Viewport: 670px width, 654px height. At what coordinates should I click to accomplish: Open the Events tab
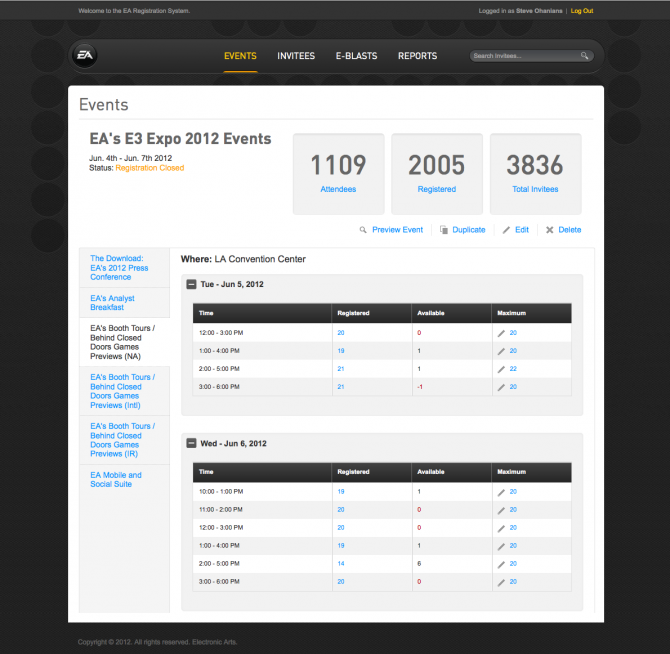click(240, 56)
